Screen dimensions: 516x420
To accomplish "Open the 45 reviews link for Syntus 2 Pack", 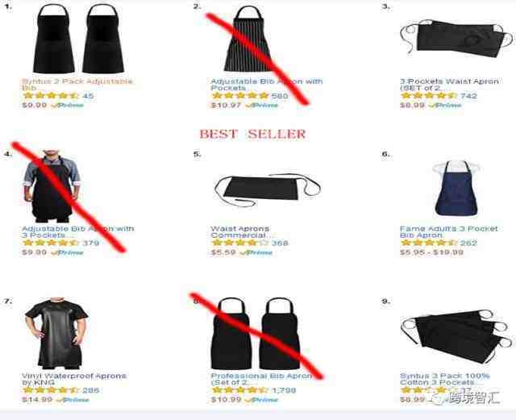I will pos(88,96).
